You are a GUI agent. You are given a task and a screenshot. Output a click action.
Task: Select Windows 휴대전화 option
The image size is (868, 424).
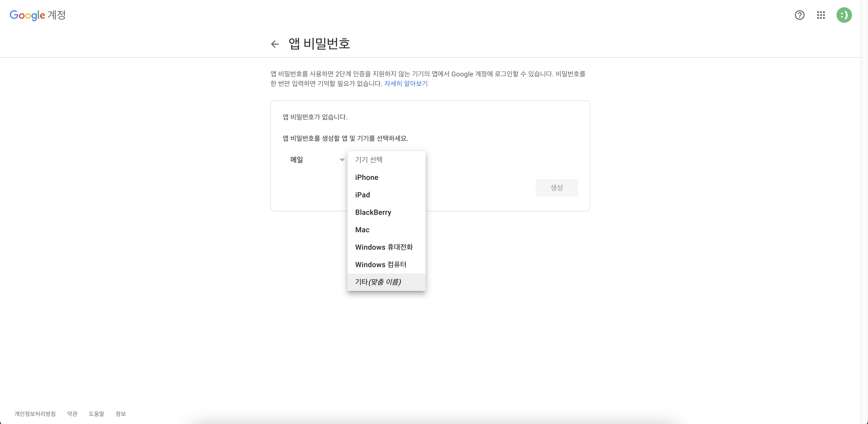384,247
